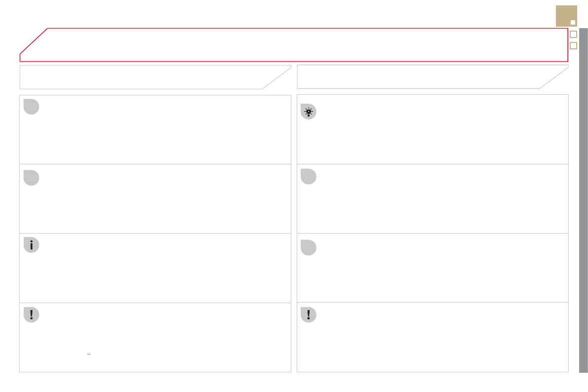Tick the lower small tan-outlined checkbox
The width and height of the screenshot is (588, 392).
click(x=573, y=46)
